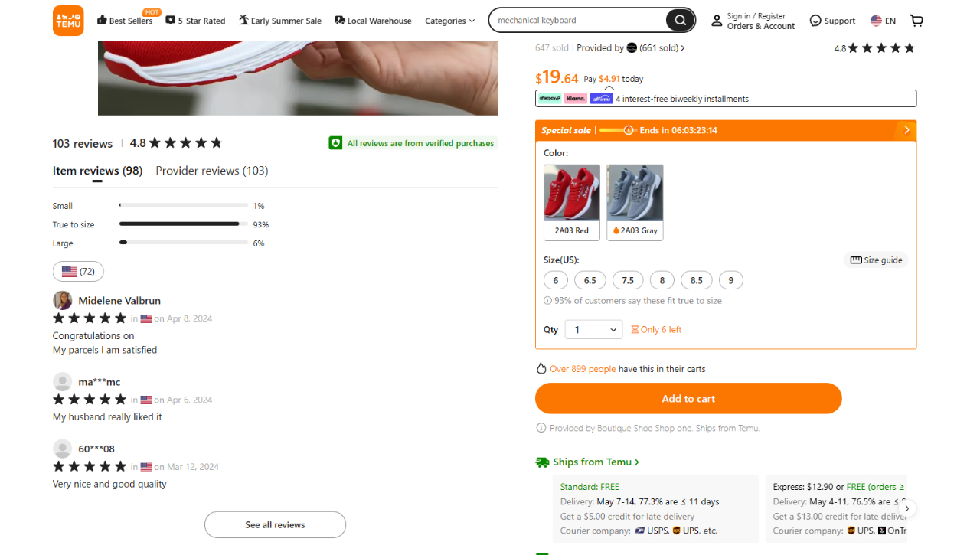The width and height of the screenshot is (980, 555).
Task: Click the Sign in account icon
Action: pos(717,21)
